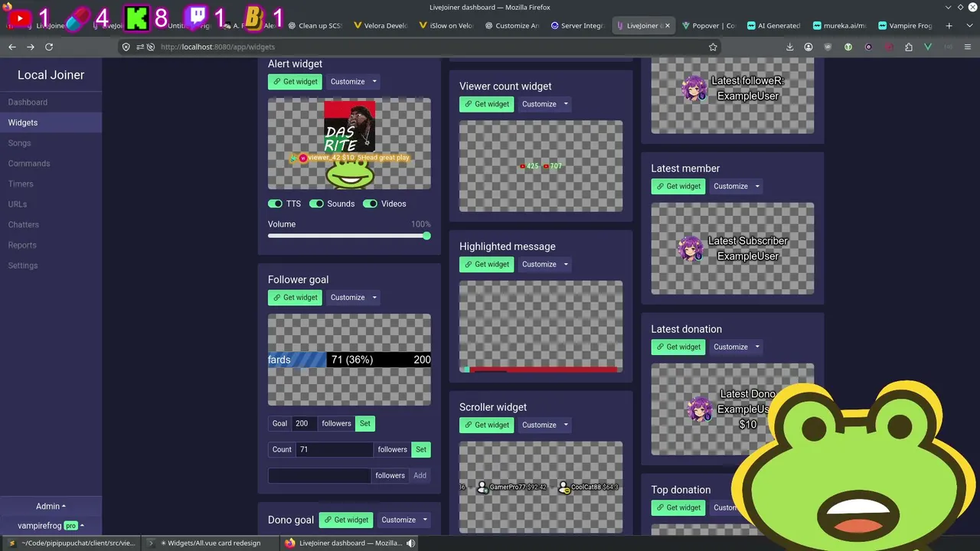Click Get widget for Scroller widget
The height and width of the screenshot is (551, 980).
[x=486, y=425]
